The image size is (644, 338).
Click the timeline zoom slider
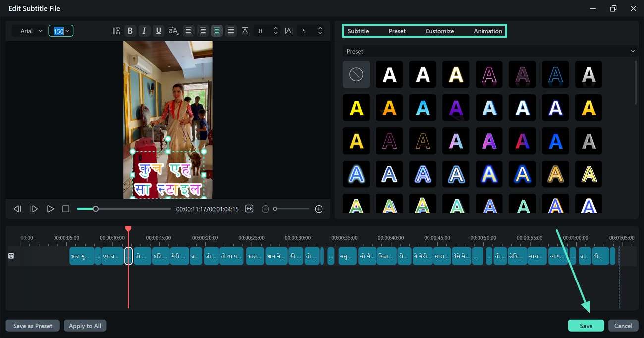point(292,209)
